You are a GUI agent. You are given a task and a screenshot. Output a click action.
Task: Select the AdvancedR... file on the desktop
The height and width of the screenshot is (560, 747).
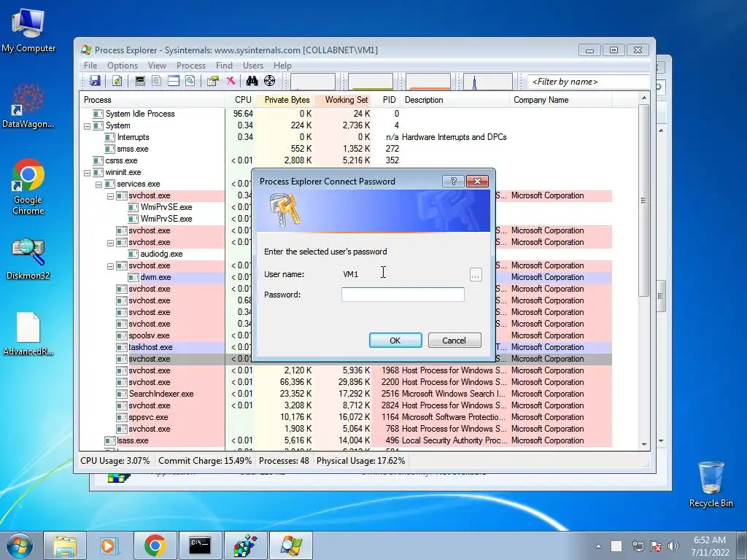(28, 334)
